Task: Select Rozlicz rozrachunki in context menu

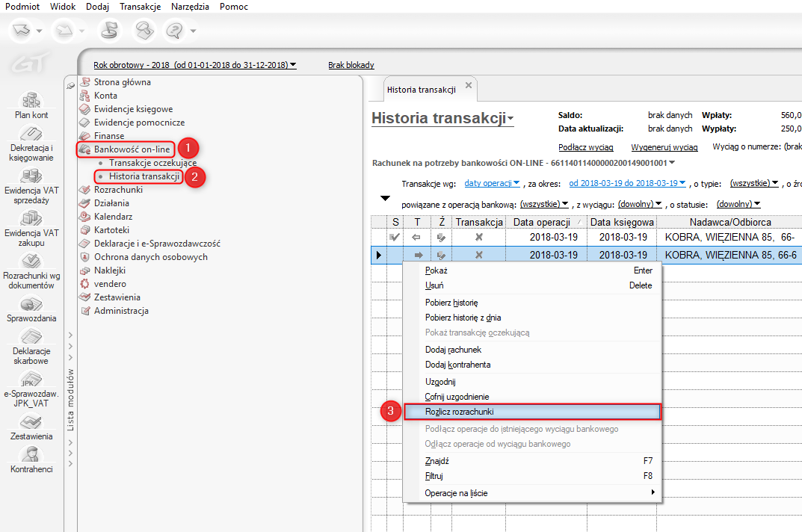Action: tap(531, 412)
